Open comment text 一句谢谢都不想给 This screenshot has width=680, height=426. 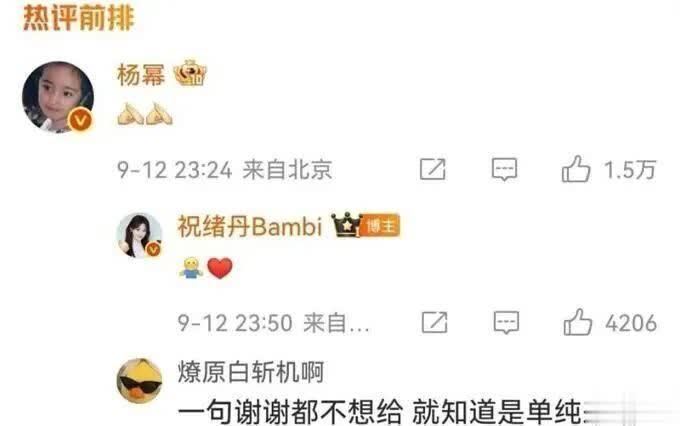(290, 413)
